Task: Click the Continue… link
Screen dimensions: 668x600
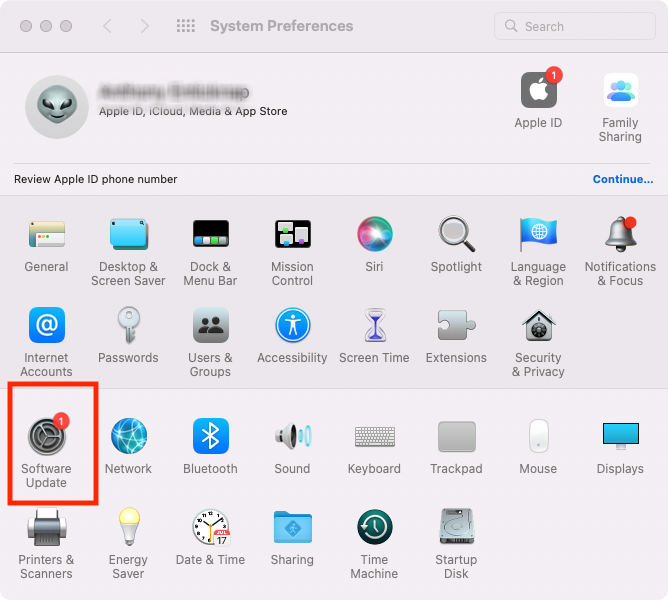Action: pyautogui.click(x=623, y=179)
